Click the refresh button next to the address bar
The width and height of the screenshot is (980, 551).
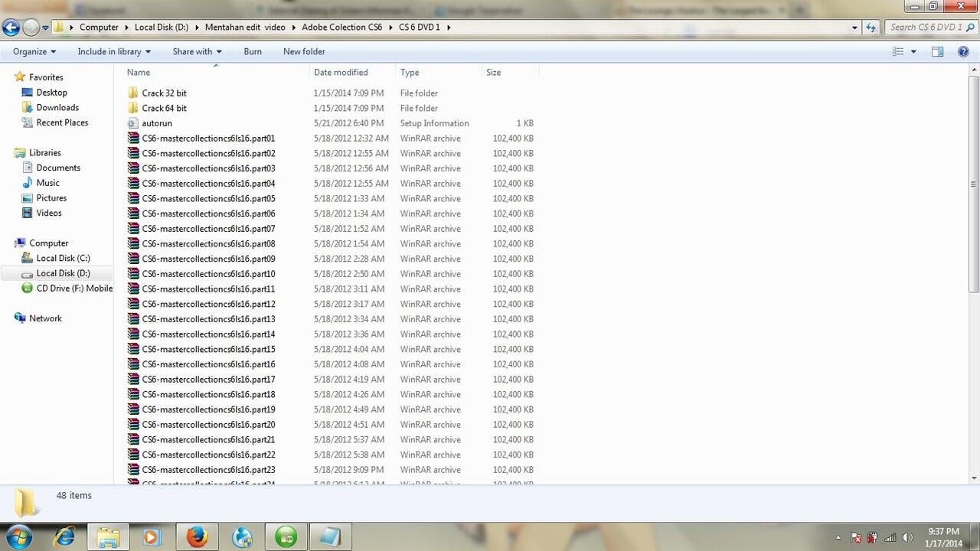(871, 27)
